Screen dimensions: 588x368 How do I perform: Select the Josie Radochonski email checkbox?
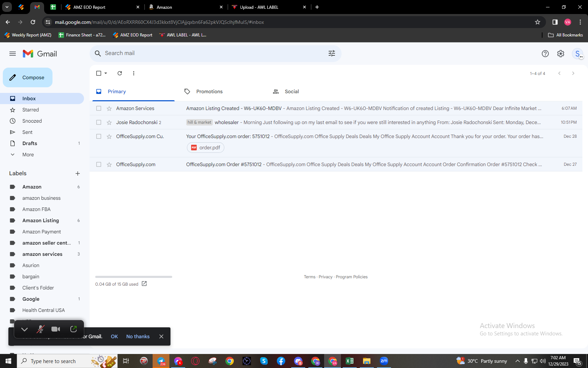pyautogui.click(x=99, y=122)
